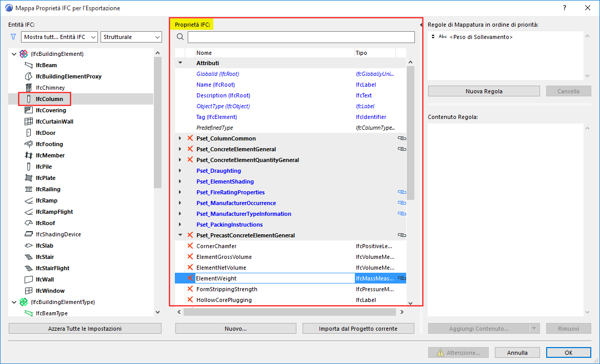The height and width of the screenshot is (364, 600).
Task: Select IfcBeamType tree item
Action: (52, 313)
